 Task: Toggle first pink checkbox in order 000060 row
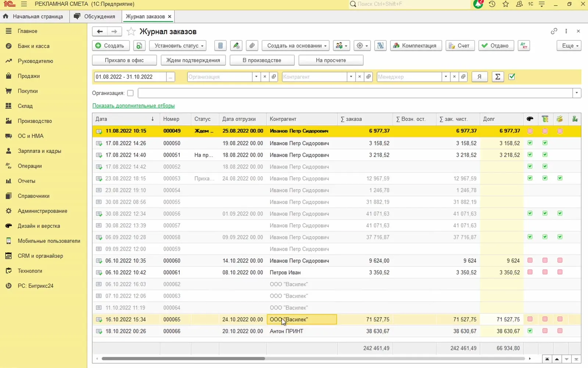(530, 260)
